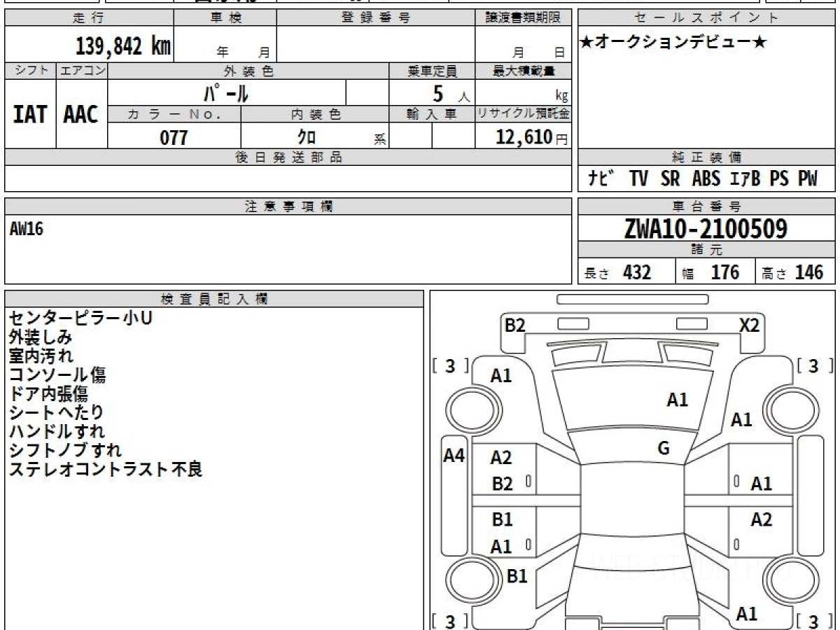
Task: Select the シフト header cell
Action: [31, 71]
